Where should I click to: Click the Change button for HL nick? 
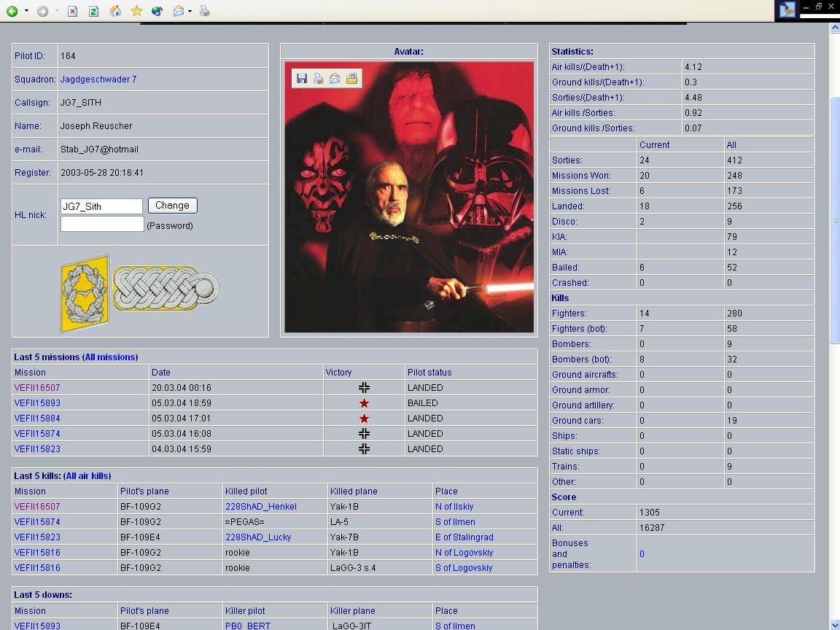coord(172,206)
